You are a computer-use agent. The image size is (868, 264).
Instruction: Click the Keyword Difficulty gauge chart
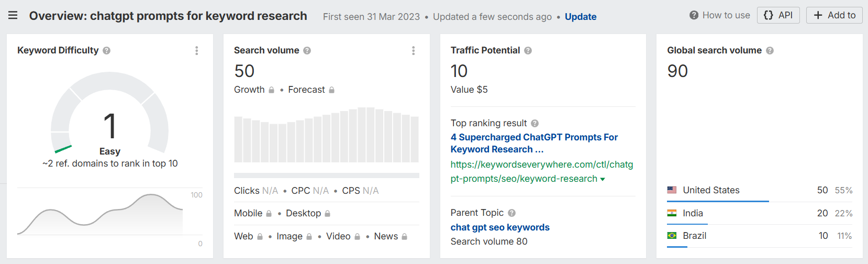coord(109,113)
